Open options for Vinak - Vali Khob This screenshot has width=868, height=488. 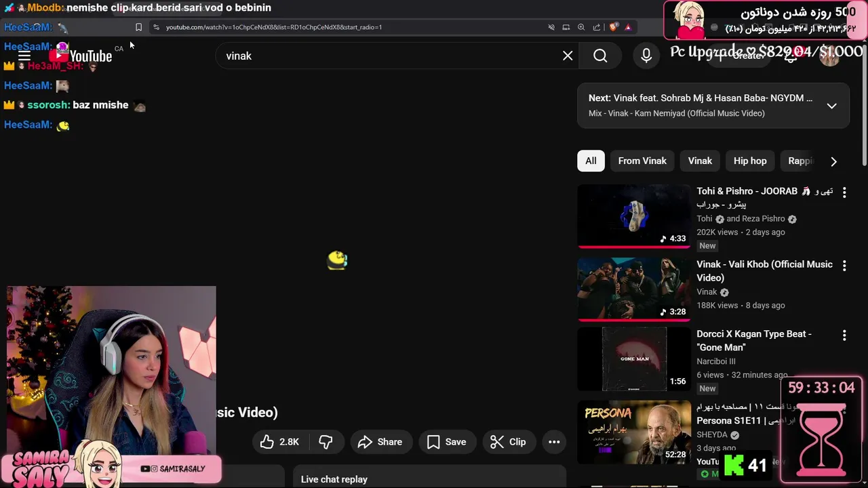click(844, 266)
